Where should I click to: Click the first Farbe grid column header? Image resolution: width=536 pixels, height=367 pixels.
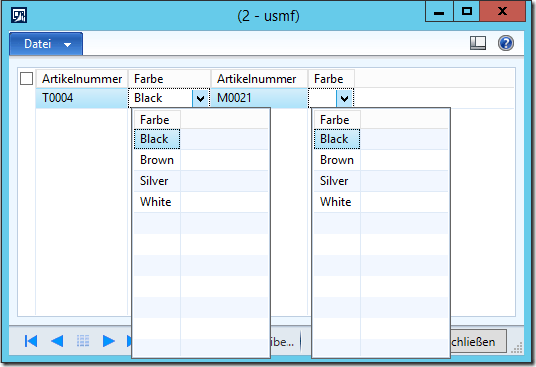169,79
